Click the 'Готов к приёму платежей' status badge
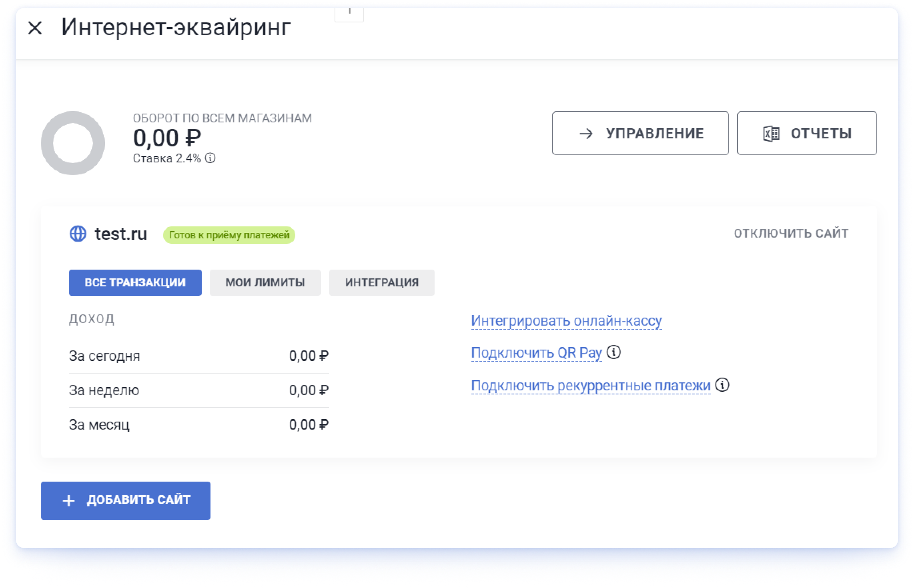Screen dimensions: 914x588 229,235
